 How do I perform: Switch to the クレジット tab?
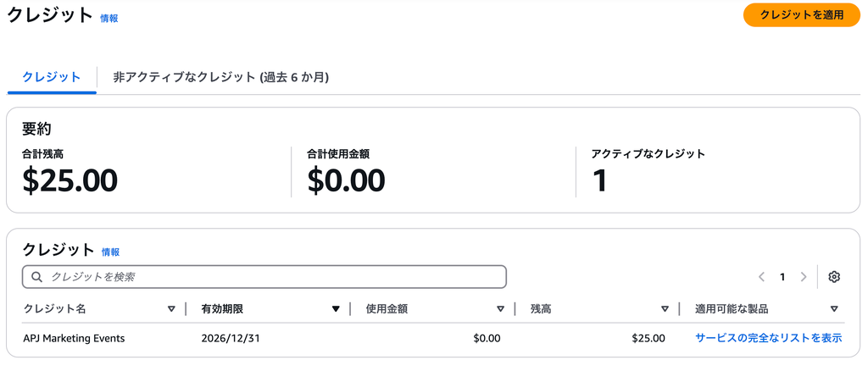click(x=52, y=77)
